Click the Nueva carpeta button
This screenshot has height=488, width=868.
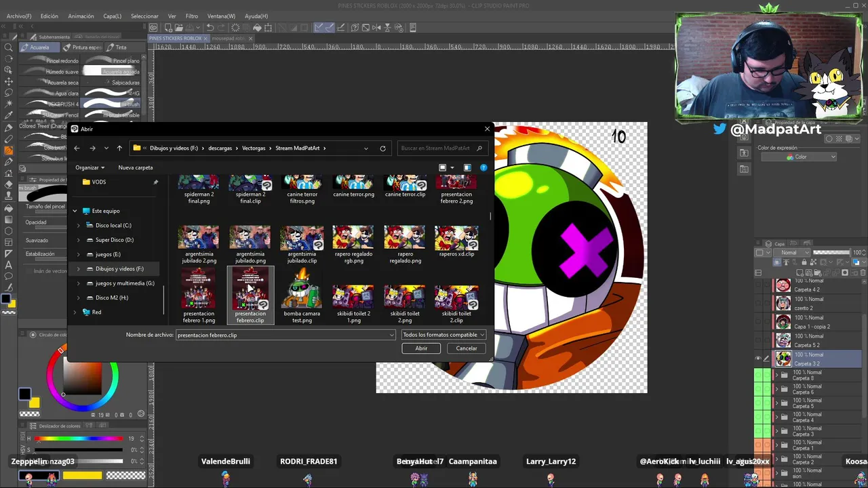[x=136, y=167]
